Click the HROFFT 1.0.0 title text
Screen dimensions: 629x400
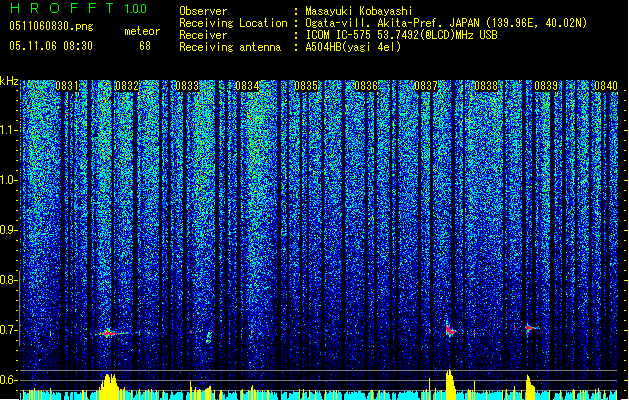pos(78,8)
